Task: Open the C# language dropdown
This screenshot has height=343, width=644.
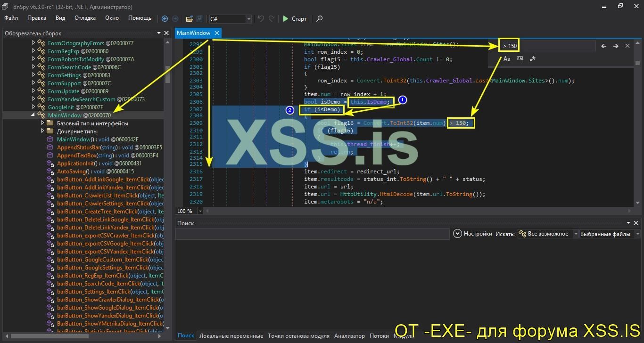Action: 248,19
